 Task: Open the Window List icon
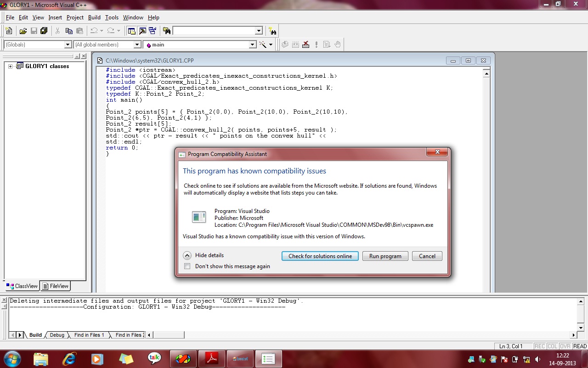pyautogui.click(x=152, y=31)
